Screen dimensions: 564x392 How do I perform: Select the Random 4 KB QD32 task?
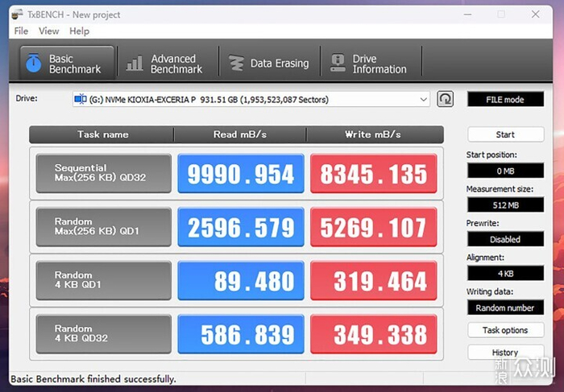pyautogui.click(x=104, y=334)
